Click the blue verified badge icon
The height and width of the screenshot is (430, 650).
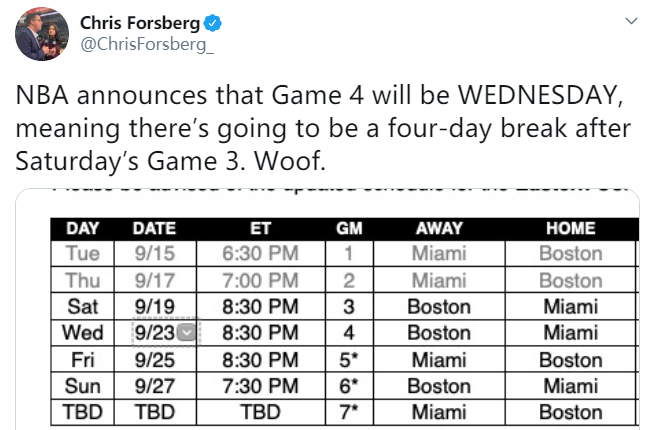[x=213, y=23]
